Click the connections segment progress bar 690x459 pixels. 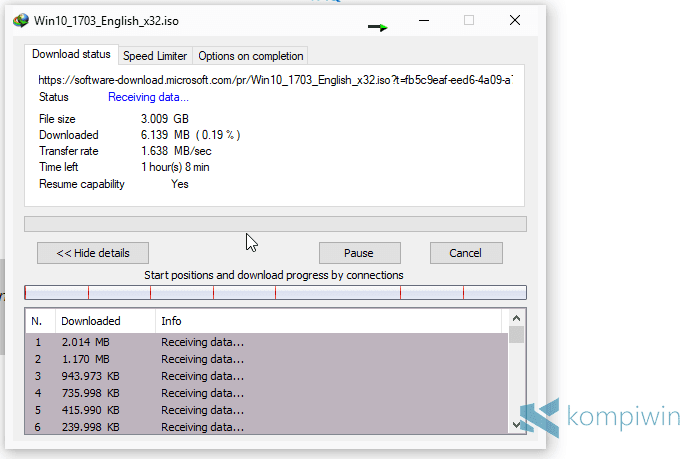click(275, 293)
